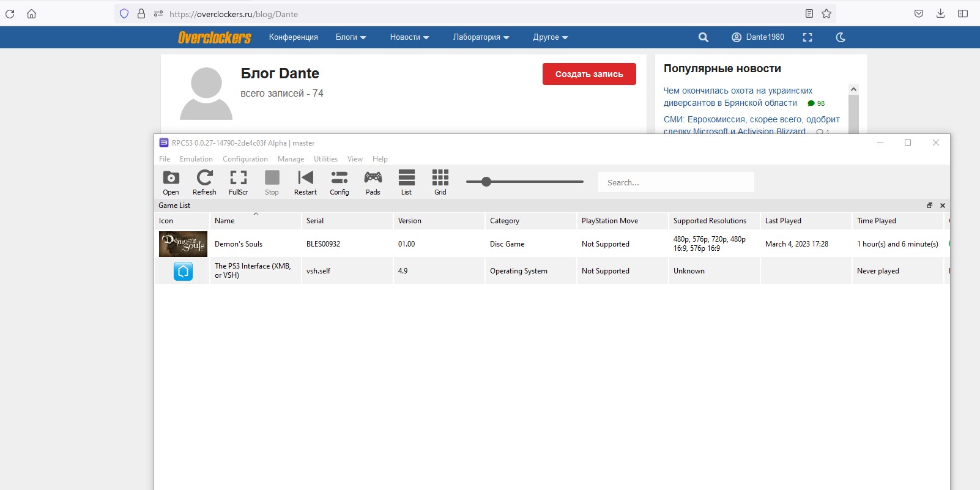The image size is (980, 490).
Task: Bookmark this page with star icon
Action: coord(826,13)
